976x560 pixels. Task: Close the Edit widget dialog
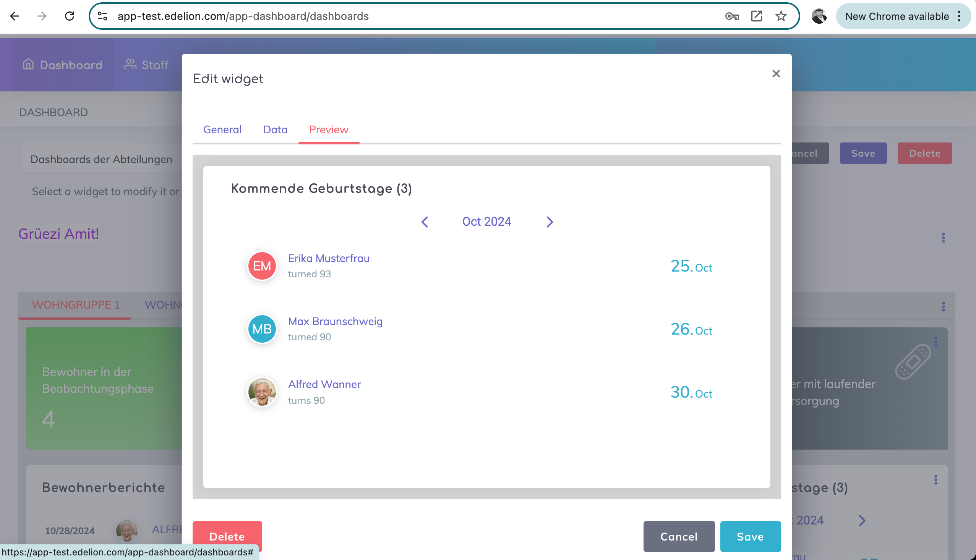point(776,73)
